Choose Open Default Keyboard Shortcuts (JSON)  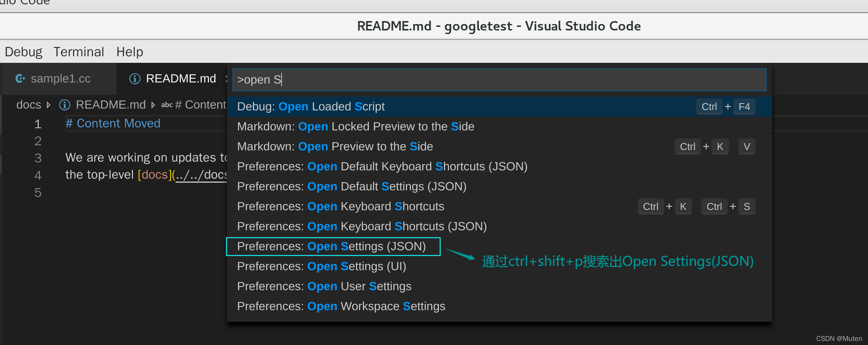[499, 166]
